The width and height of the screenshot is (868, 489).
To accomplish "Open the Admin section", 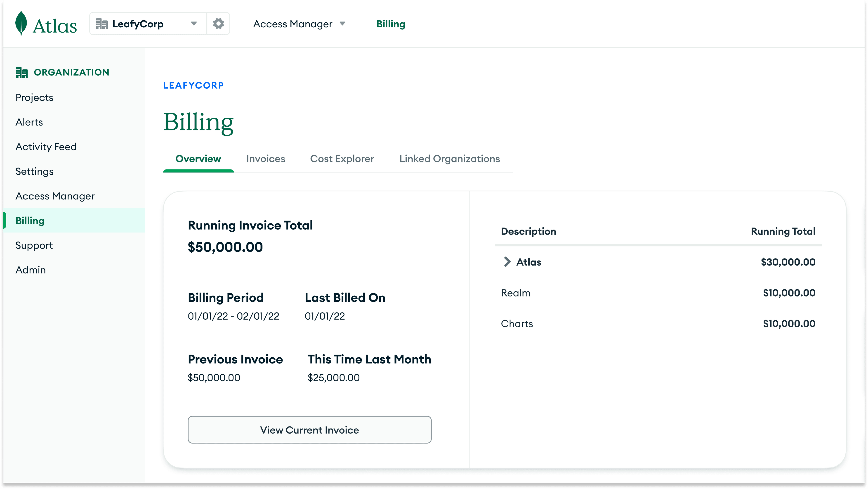I will point(30,269).
